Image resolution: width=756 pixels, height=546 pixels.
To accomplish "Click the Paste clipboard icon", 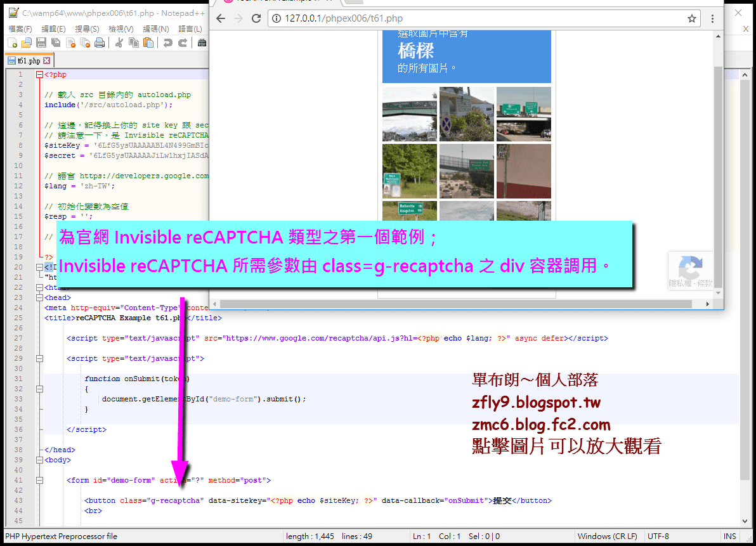I will click(148, 43).
